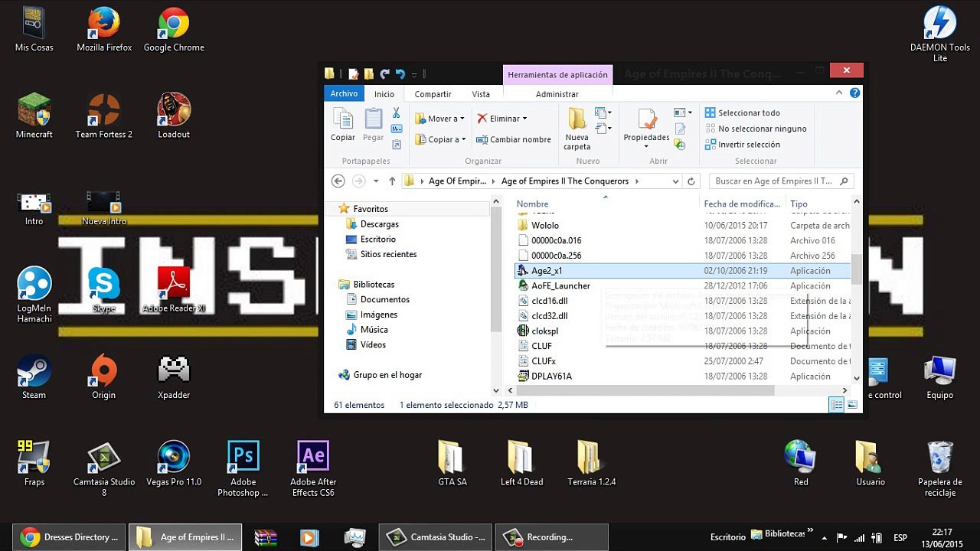
Task: Switch to the Vista tab
Action: coord(481,94)
